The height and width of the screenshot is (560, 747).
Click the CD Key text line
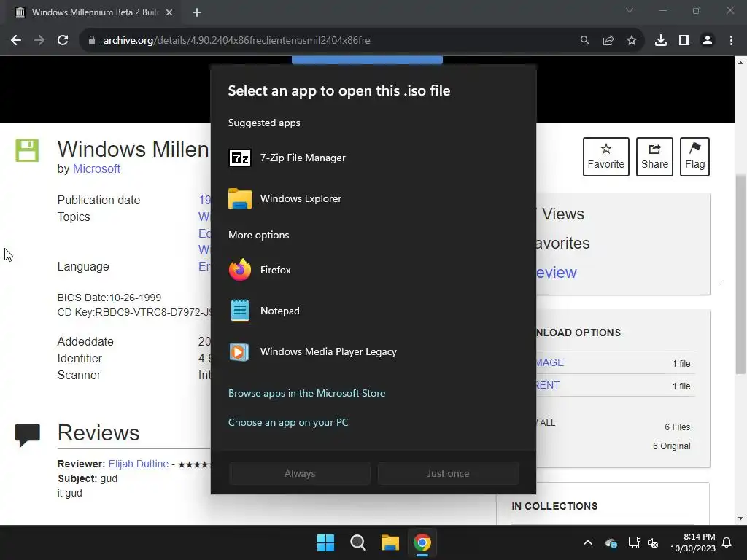click(x=135, y=312)
